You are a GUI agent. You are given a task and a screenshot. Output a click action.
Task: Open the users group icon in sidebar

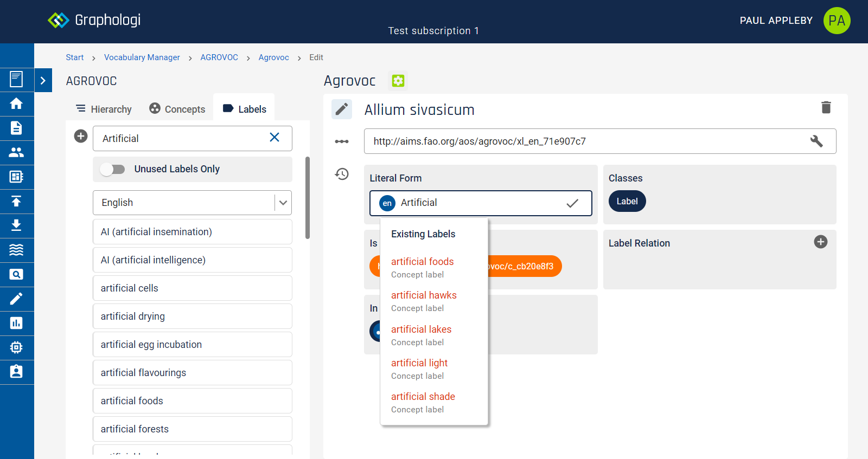click(x=16, y=152)
